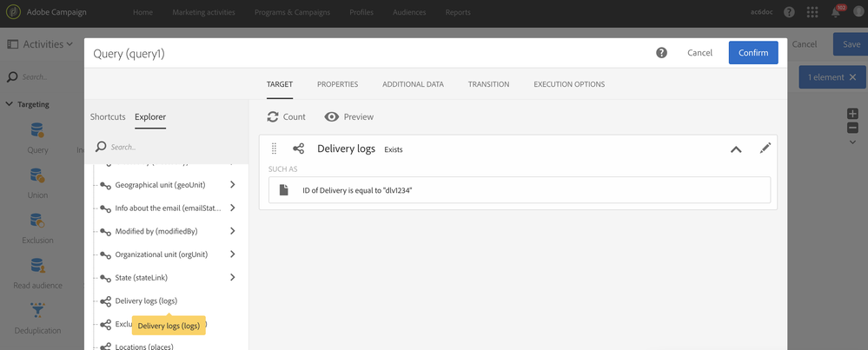Click the Adobe Campaign logo icon
This screenshot has width=868, height=350.
click(x=13, y=12)
